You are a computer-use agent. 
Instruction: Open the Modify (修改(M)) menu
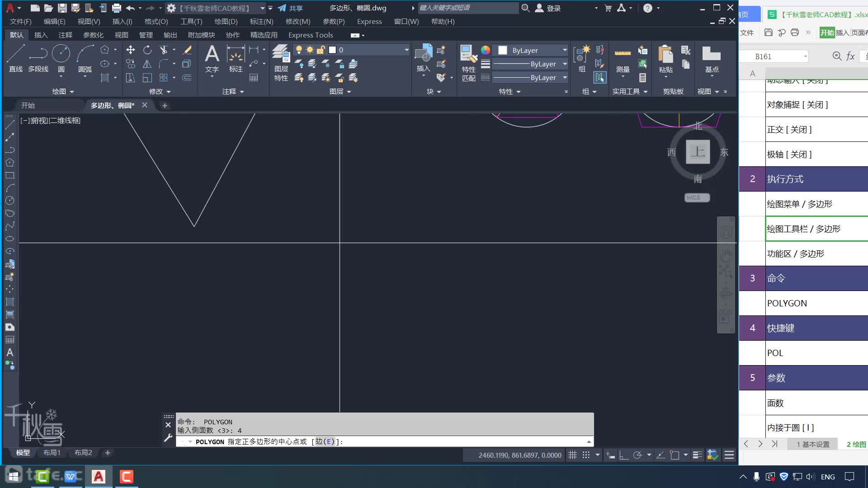(297, 21)
